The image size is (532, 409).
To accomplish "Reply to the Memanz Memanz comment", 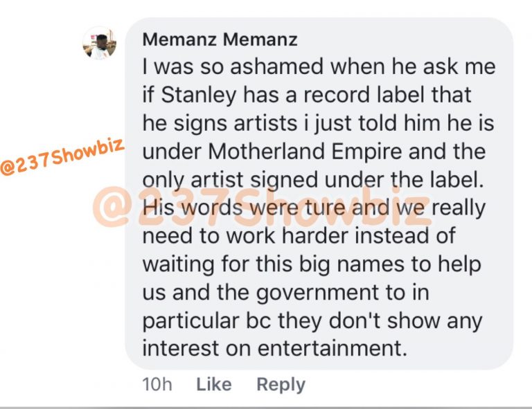I will coord(281,384).
